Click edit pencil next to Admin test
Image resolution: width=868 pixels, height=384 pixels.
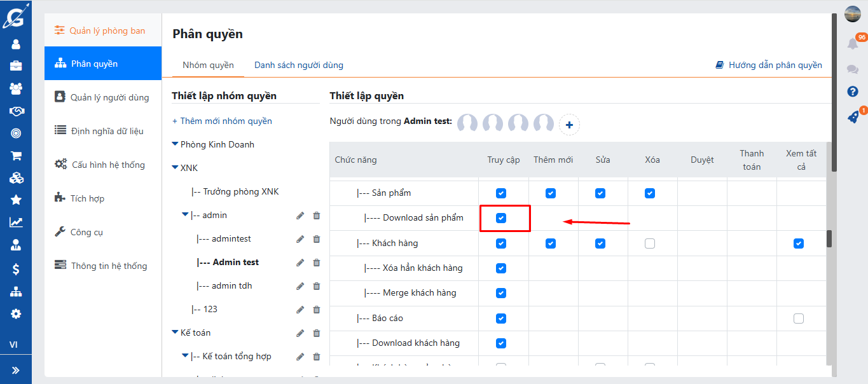(x=300, y=263)
